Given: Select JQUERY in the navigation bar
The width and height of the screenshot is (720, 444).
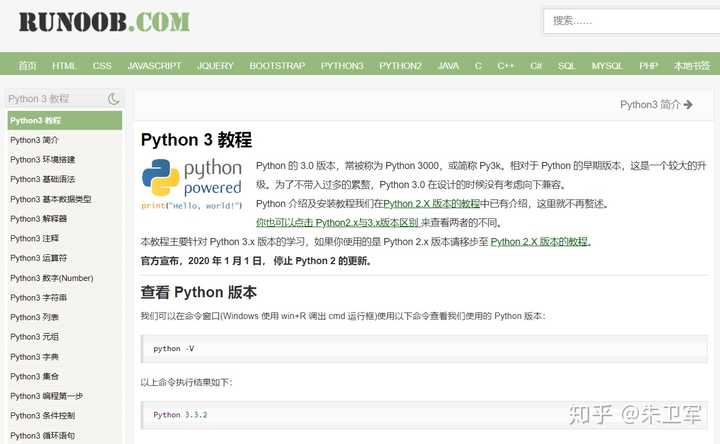Looking at the screenshot, I should pos(215,66).
